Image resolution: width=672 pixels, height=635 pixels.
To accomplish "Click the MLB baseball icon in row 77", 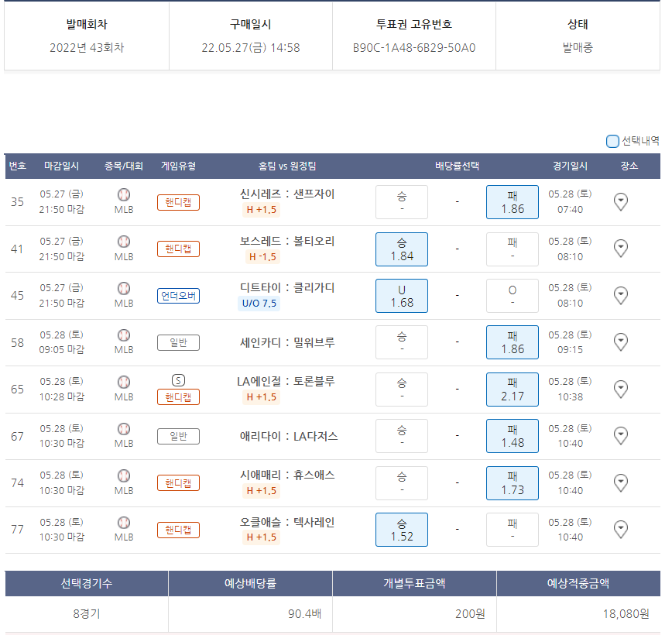I will pos(124,522).
